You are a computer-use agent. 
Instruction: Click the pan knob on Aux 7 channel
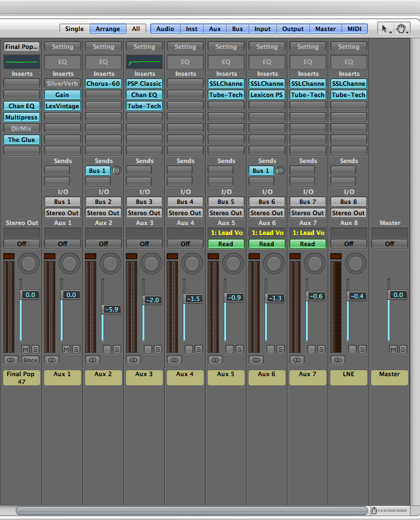click(x=315, y=263)
